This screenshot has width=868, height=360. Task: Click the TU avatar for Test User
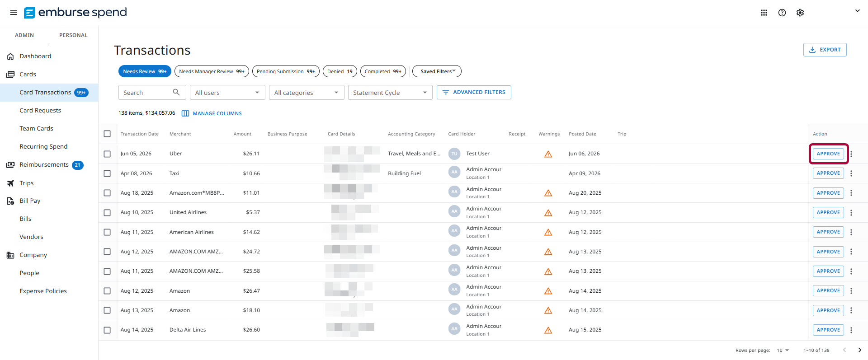click(x=454, y=154)
